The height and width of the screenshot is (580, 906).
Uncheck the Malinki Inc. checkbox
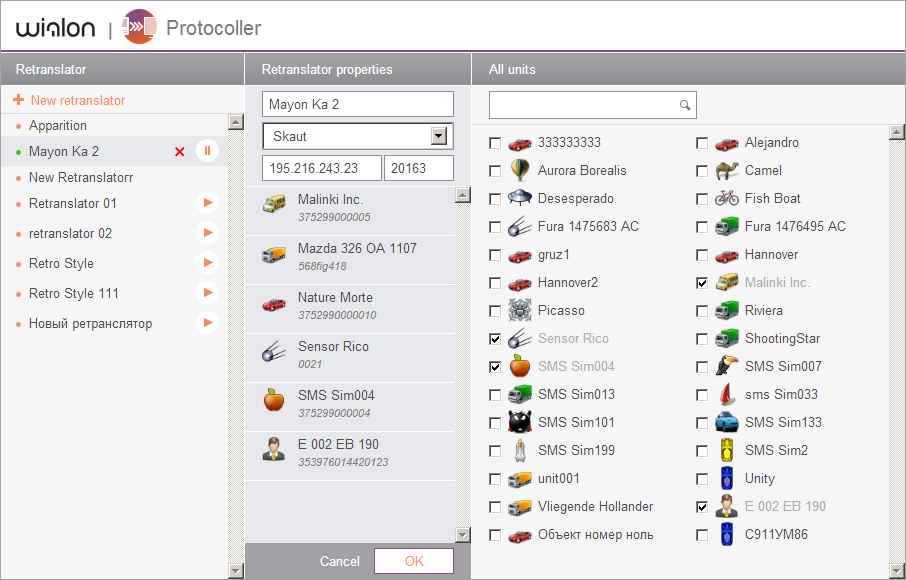click(702, 282)
